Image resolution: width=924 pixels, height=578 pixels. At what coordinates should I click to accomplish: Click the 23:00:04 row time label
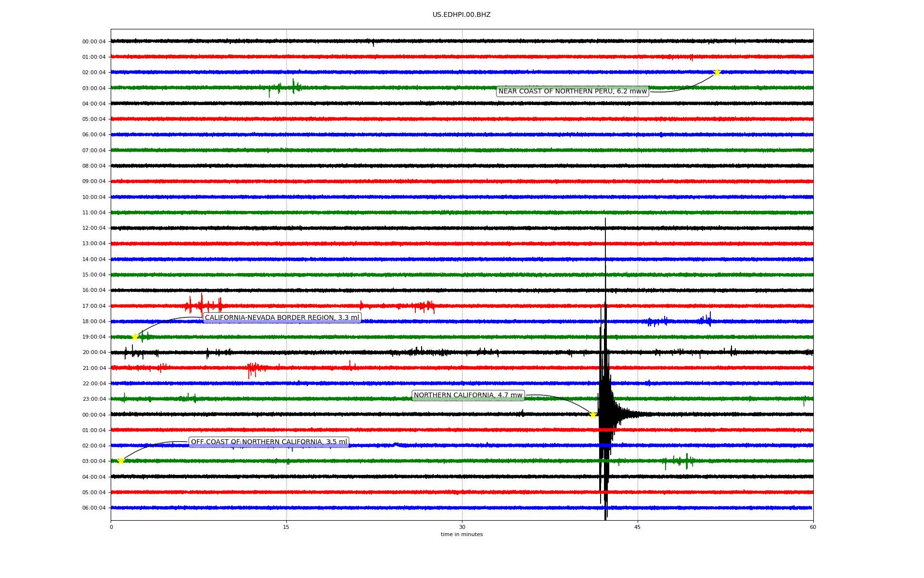94,399
